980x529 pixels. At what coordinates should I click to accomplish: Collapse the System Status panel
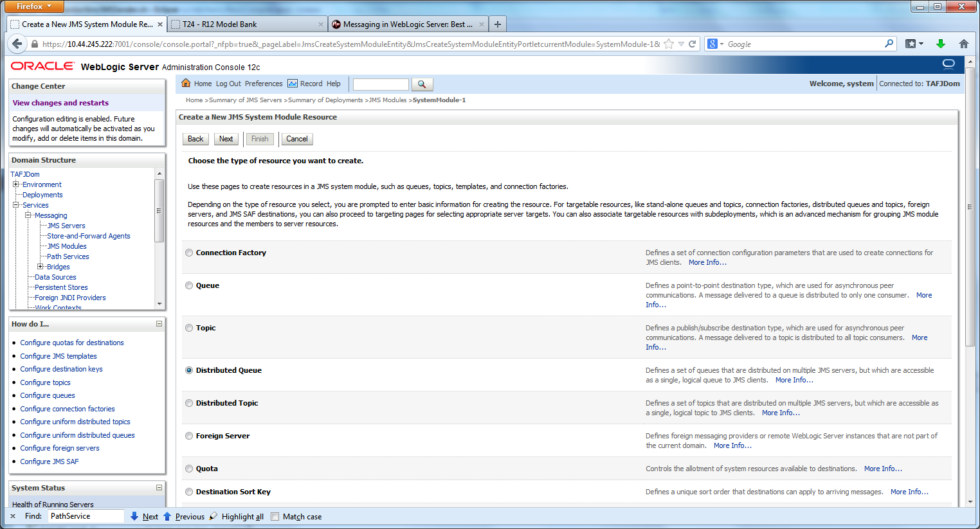click(x=159, y=487)
